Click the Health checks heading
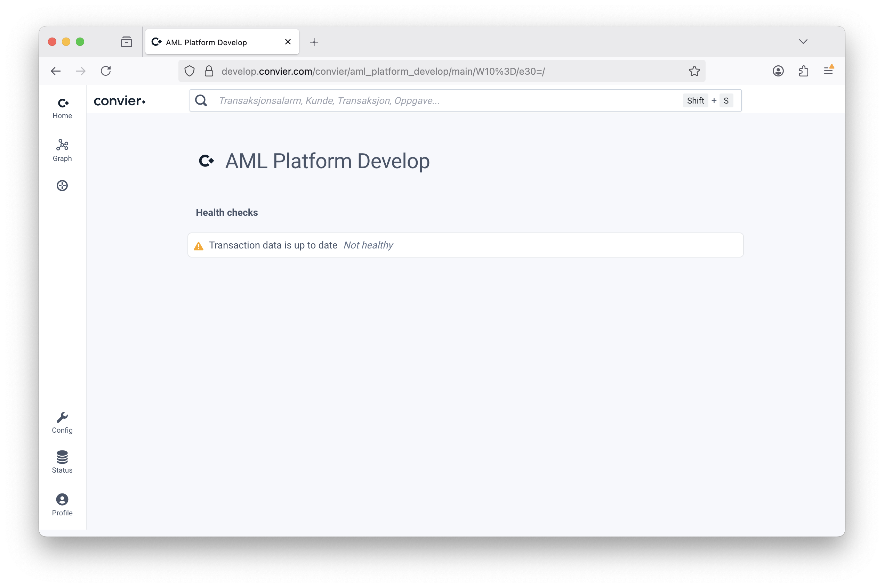This screenshot has height=588, width=884. pyautogui.click(x=227, y=213)
